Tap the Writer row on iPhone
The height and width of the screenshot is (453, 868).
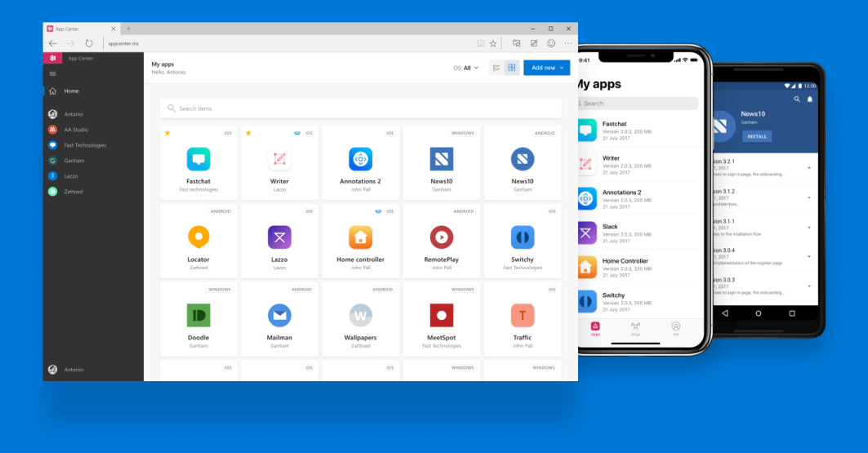coord(640,164)
